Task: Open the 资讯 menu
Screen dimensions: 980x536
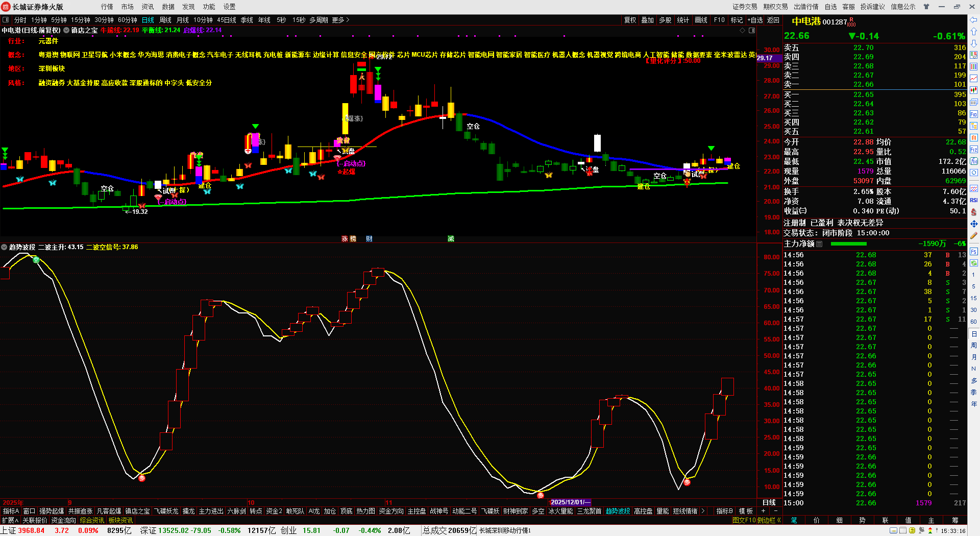Action: [x=148, y=7]
